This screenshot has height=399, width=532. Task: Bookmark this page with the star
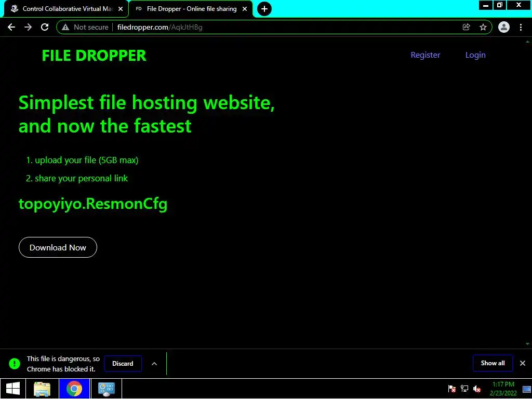[483, 27]
